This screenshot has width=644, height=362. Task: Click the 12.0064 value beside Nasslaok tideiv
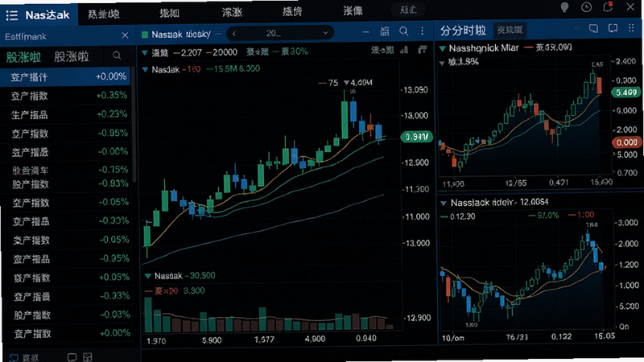[534, 202]
